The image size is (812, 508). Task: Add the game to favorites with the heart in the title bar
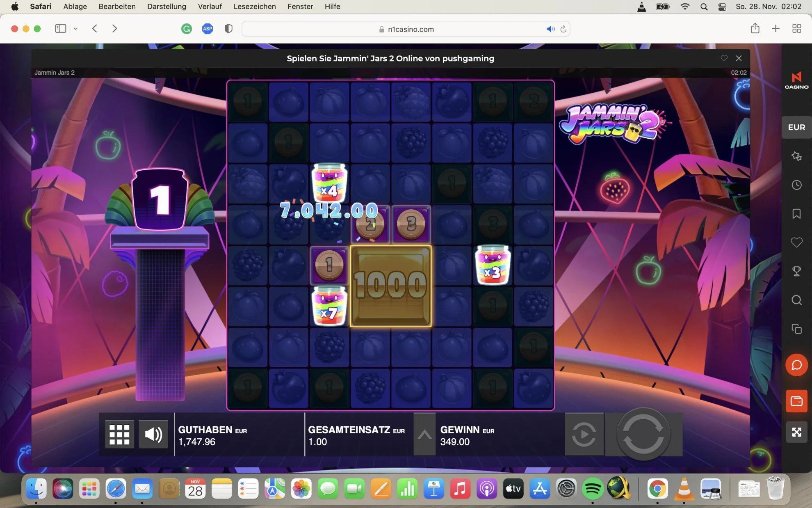(x=724, y=58)
